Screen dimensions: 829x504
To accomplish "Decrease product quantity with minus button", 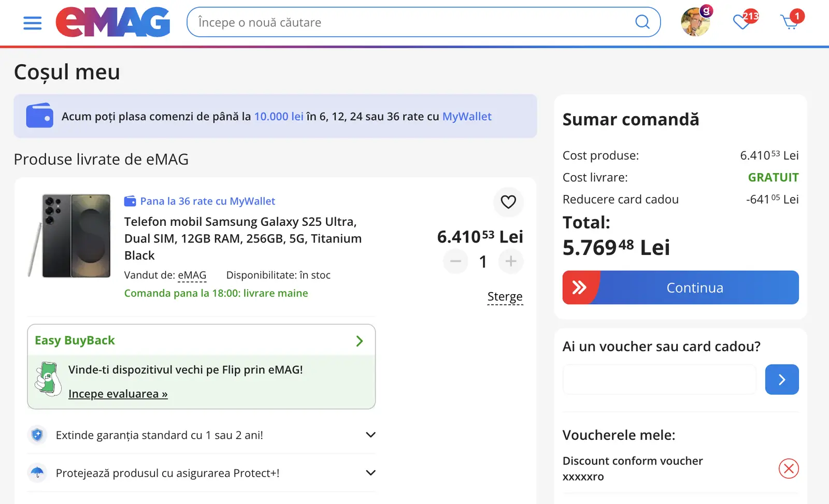I will tap(456, 262).
